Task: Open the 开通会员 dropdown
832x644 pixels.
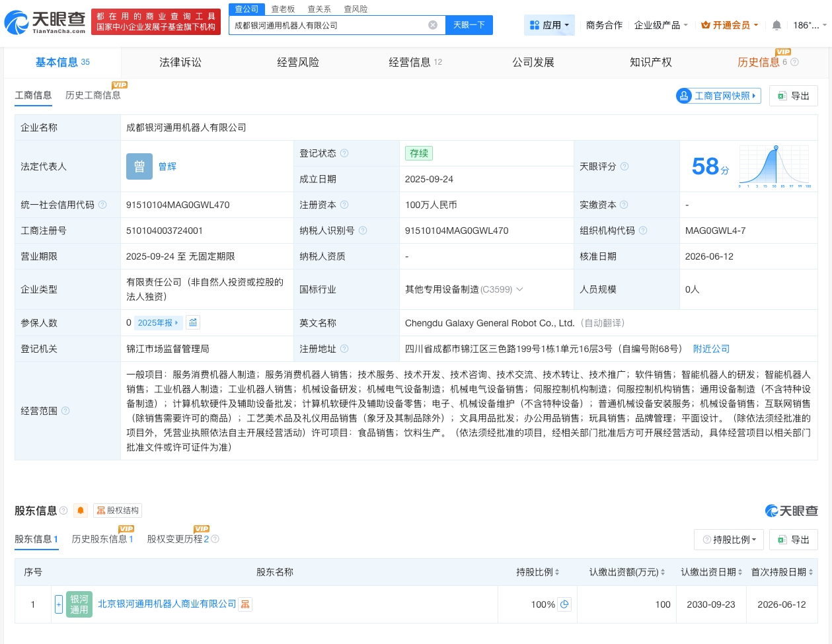Action: [730, 25]
